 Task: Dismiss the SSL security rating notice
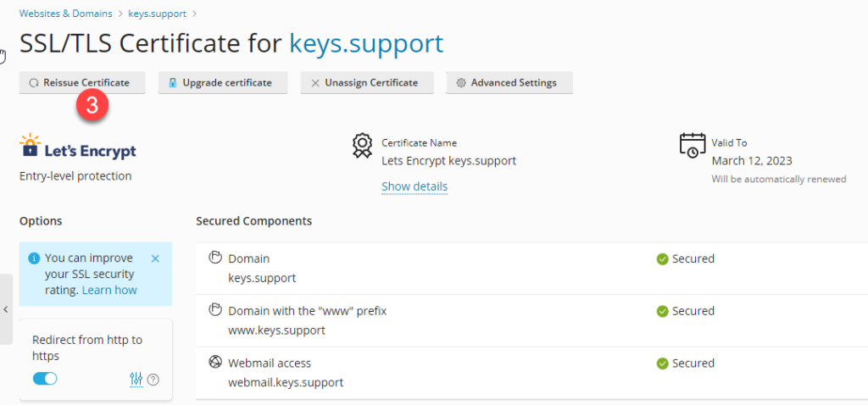pyautogui.click(x=155, y=258)
